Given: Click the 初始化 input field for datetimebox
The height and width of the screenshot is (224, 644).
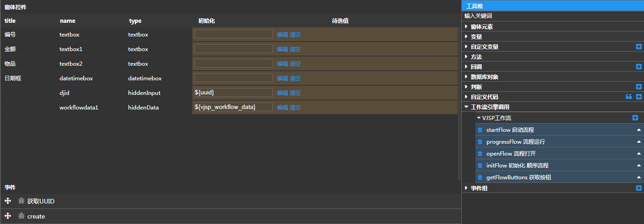Looking at the screenshot, I should point(233,78).
